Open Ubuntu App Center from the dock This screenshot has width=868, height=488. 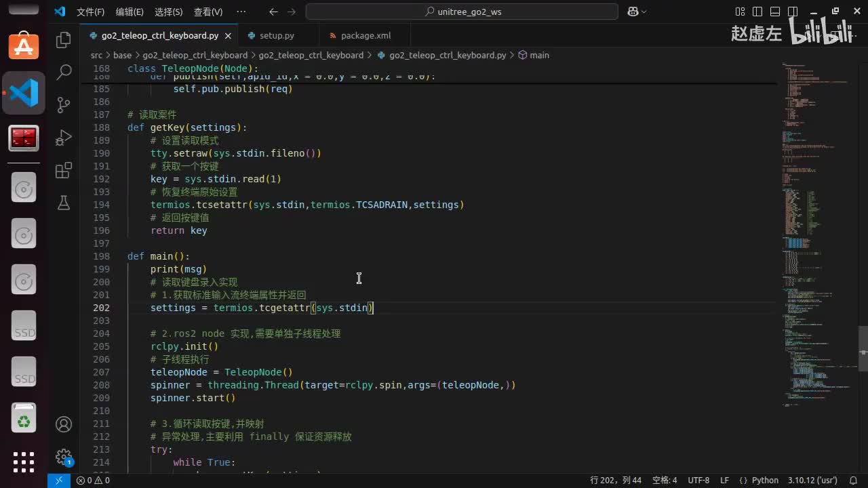coord(24,45)
